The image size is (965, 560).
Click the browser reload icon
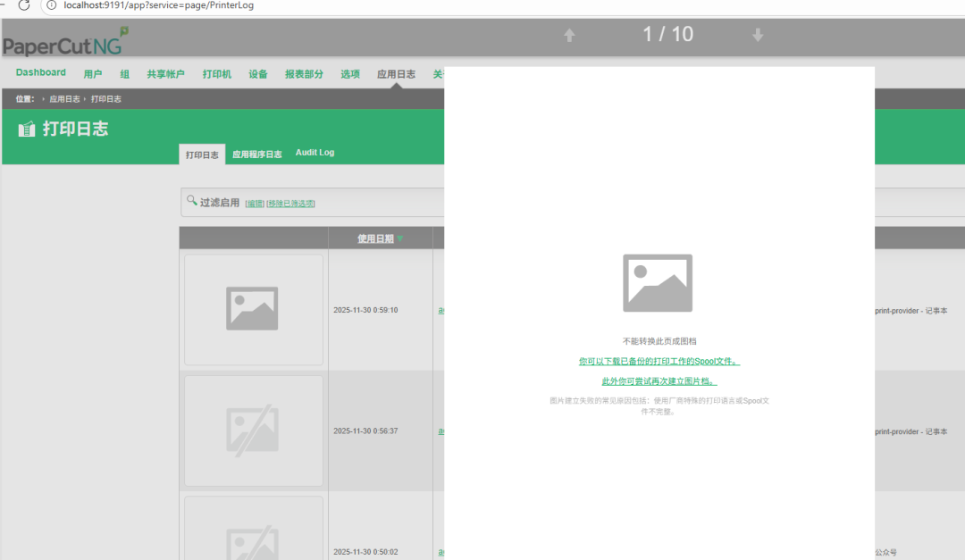(24, 5)
